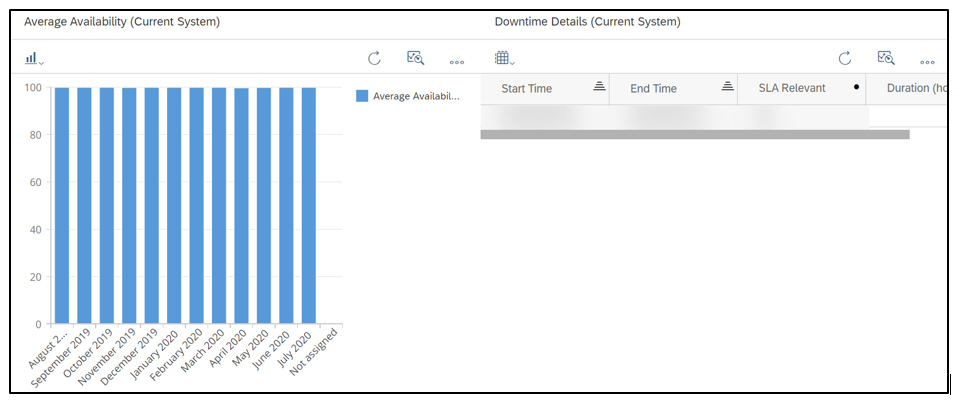Open chart type dropdown in Average Availability panel
The height and width of the screenshot is (400, 957).
click(34, 59)
